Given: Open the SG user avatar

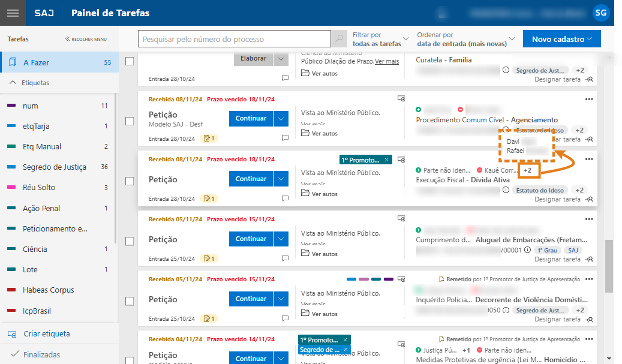Looking at the screenshot, I should click(600, 13).
